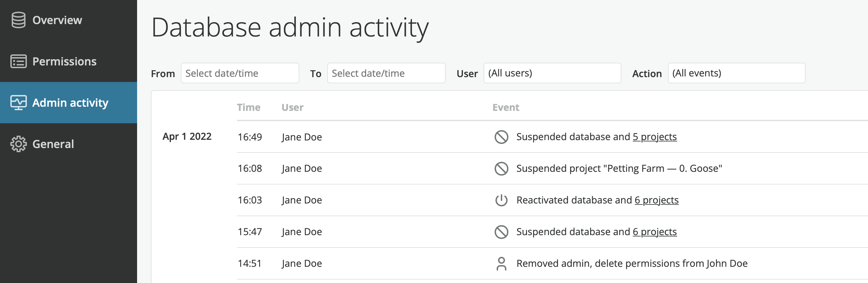Screen dimensions: 868x283
Task: Click the suspended icon in the 16:49 row
Action: pos(501,137)
